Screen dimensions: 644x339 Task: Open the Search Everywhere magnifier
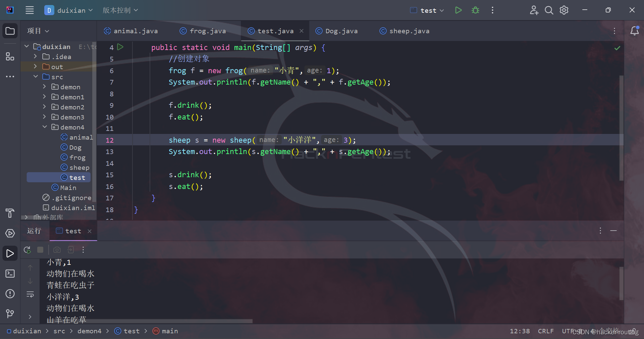pyautogui.click(x=549, y=10)
